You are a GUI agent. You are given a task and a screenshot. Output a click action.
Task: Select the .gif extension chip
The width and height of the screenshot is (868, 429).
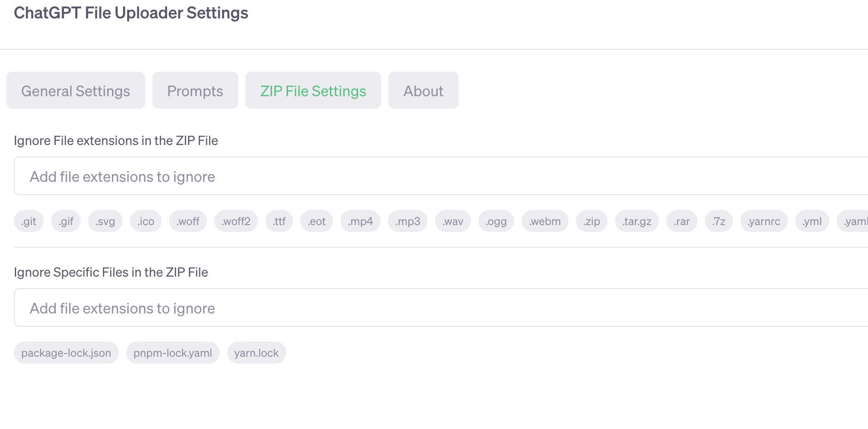pos(66,221)
